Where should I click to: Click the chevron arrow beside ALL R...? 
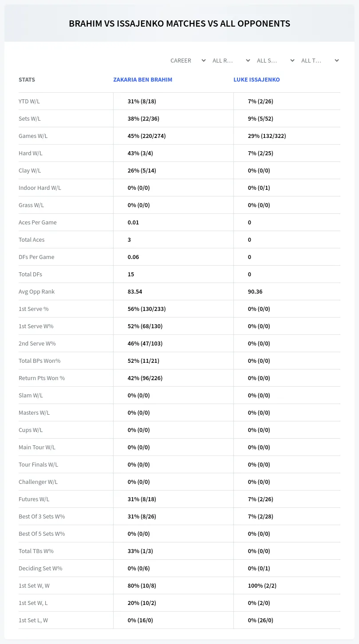pyautogui.click(x=248, y=60)
